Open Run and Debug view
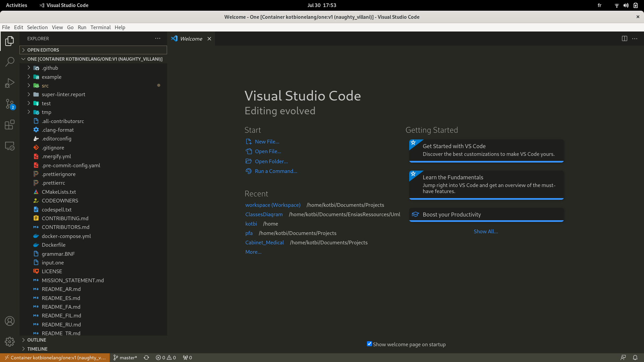This screenshot has height=362, width=644. click(10, 83)
